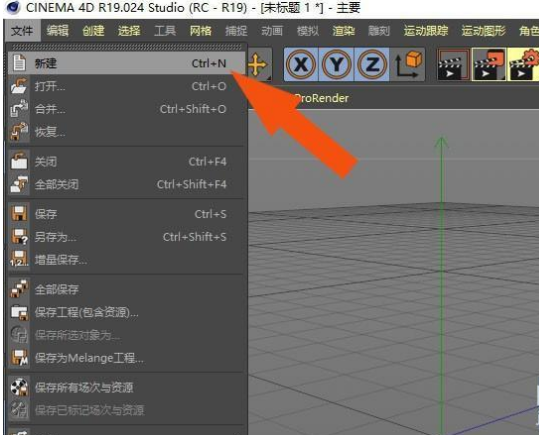Click the icon beside 关闭
The width and height of the screenshot is (539, 435).
tap(19, 161)
